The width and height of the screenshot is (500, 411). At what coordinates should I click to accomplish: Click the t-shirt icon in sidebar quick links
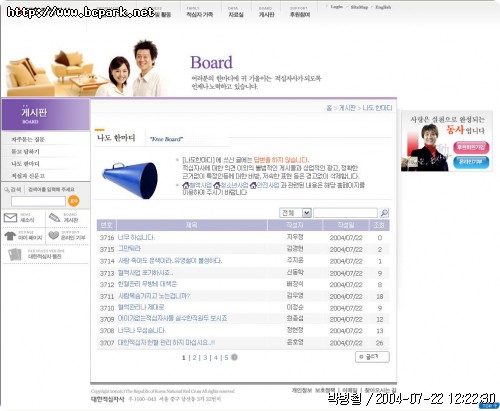(10, 236)
